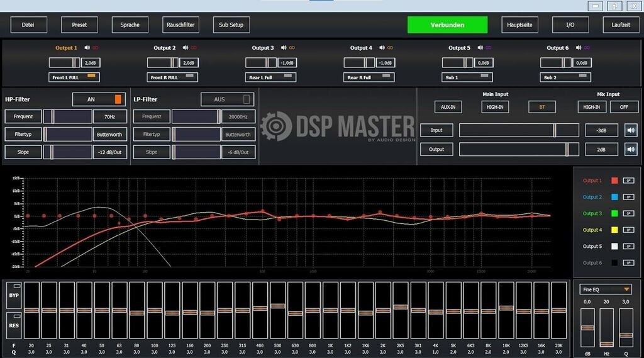The height and width of the screenshot is (358, 644).
Task: Open the Preset menu
Action: click(79, 25)
